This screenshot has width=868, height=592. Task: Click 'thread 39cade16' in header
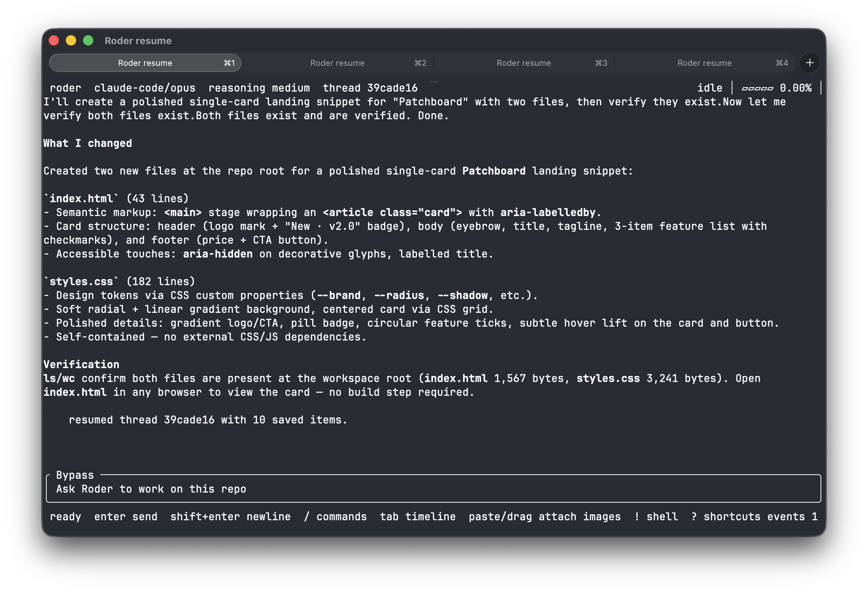click(x=370, y=88)
